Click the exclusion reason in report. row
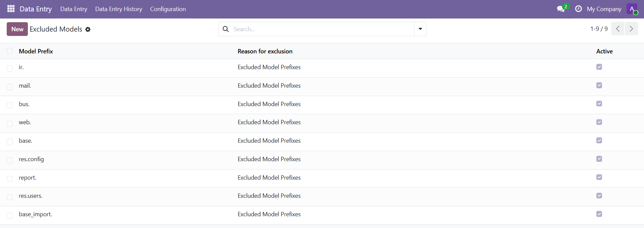 [269, 178]
